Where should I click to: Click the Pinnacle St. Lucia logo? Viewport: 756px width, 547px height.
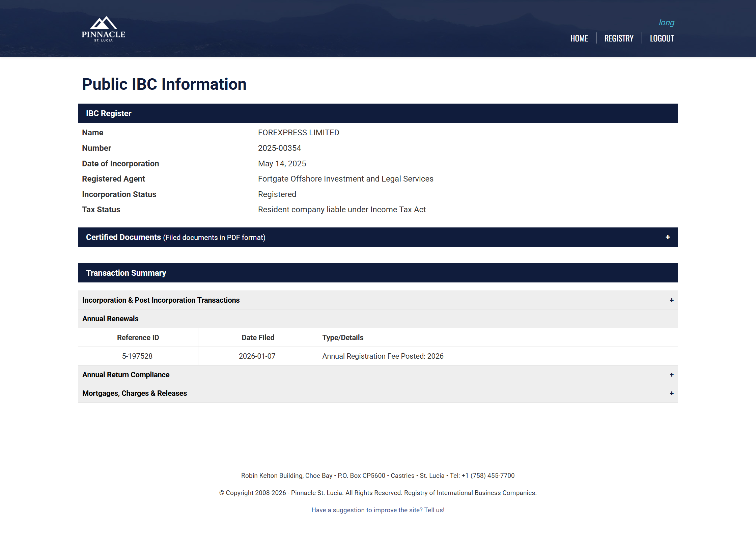pos(103,29)
